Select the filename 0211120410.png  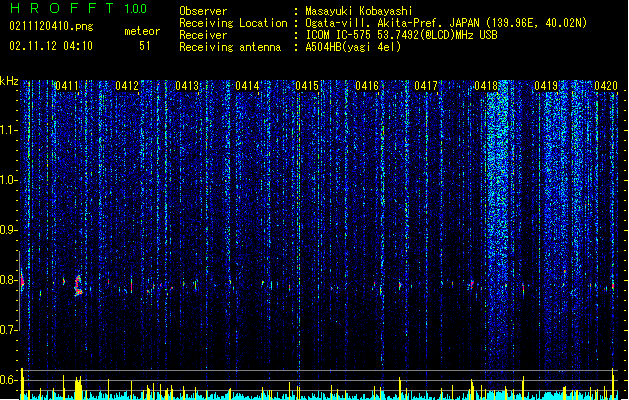(x=51, y=26)
